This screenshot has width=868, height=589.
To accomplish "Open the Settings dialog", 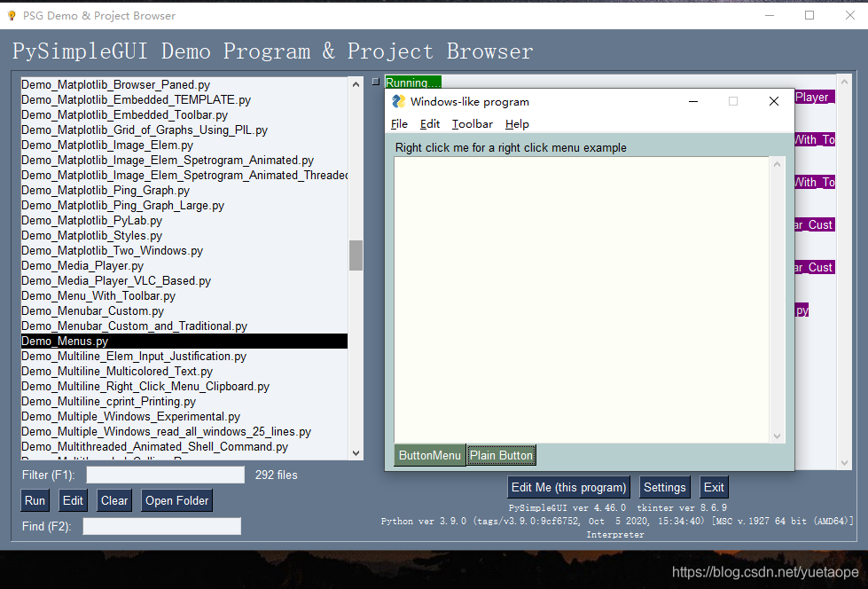I will pos(664,487).
